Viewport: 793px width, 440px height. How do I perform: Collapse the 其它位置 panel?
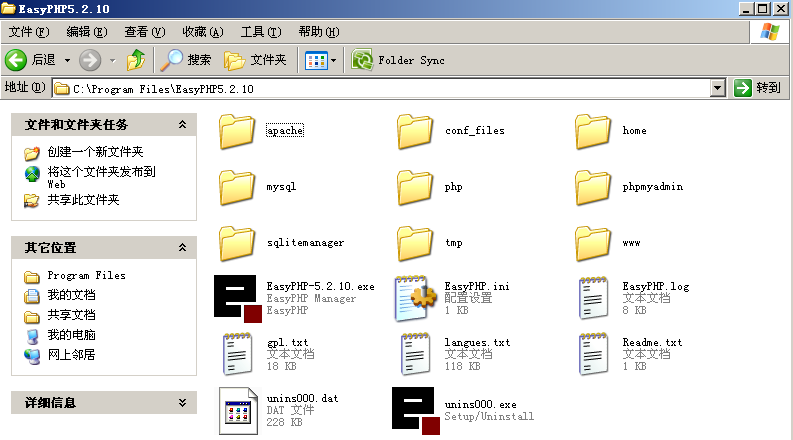[x=182, y=247]
